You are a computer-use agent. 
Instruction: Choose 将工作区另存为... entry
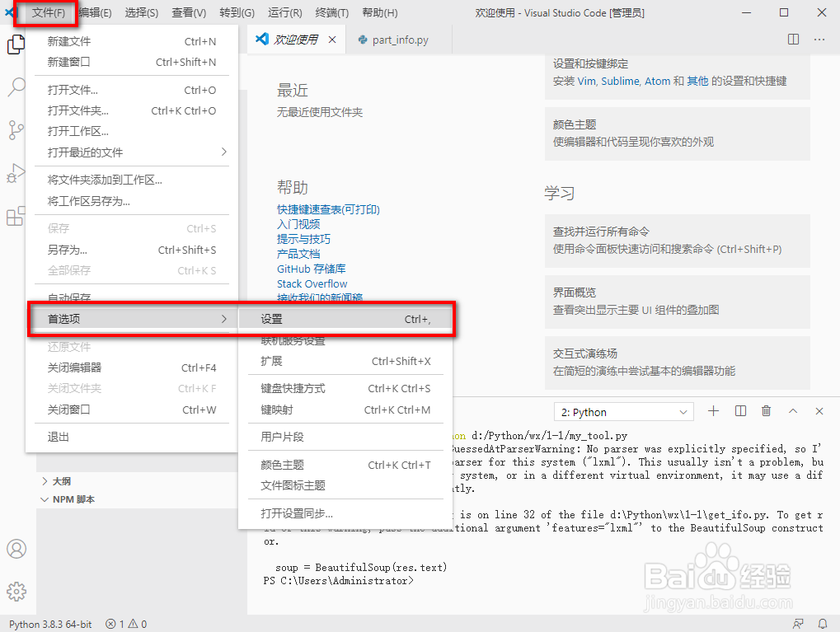(132, 201)
